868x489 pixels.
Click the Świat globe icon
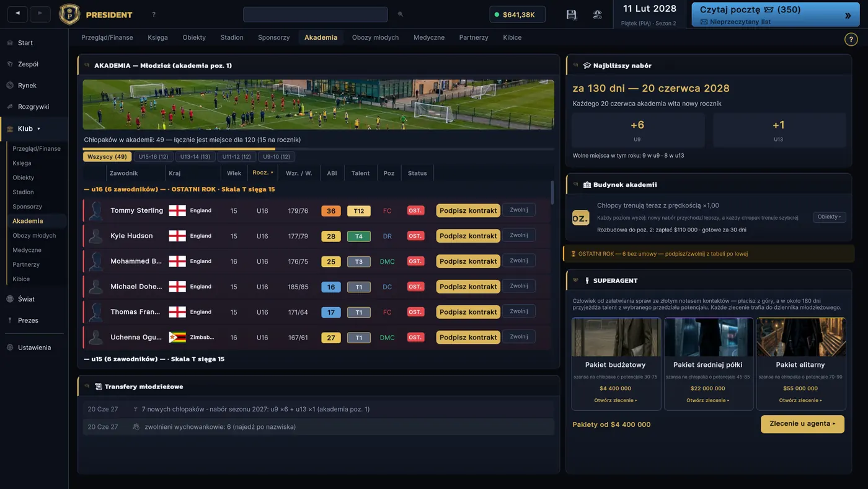coord(10,299)
